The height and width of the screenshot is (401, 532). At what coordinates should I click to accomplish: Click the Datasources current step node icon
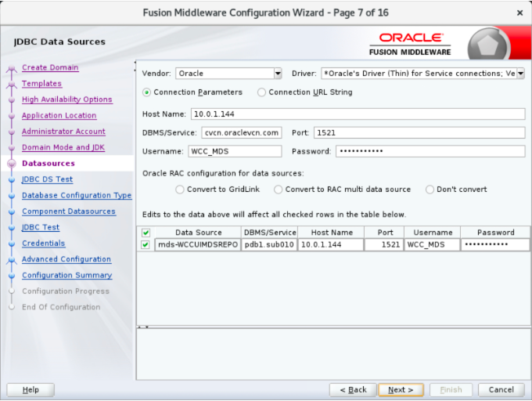click(12, 164)
